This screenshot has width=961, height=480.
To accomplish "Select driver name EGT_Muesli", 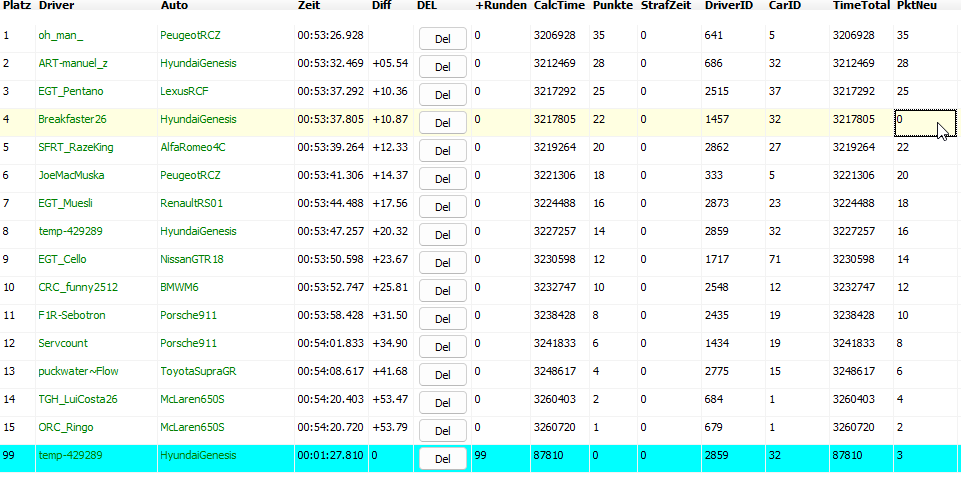I will click(66, 203).
